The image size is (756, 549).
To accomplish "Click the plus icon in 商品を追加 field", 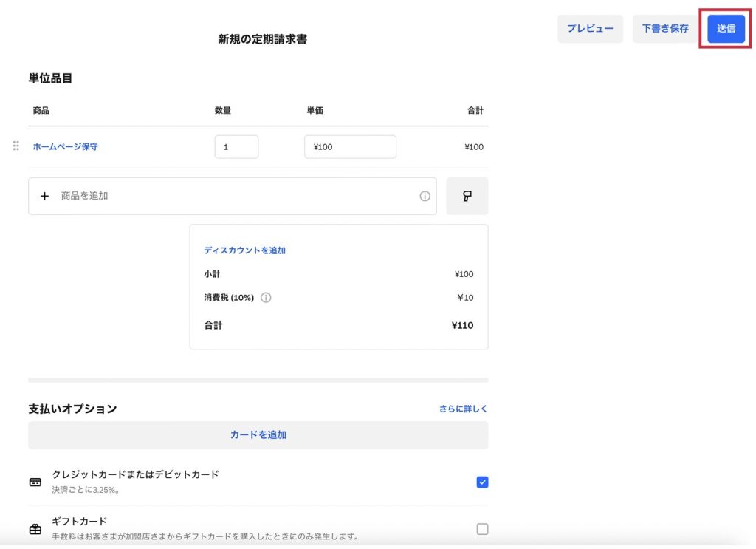I will click(x=44, y=196).
